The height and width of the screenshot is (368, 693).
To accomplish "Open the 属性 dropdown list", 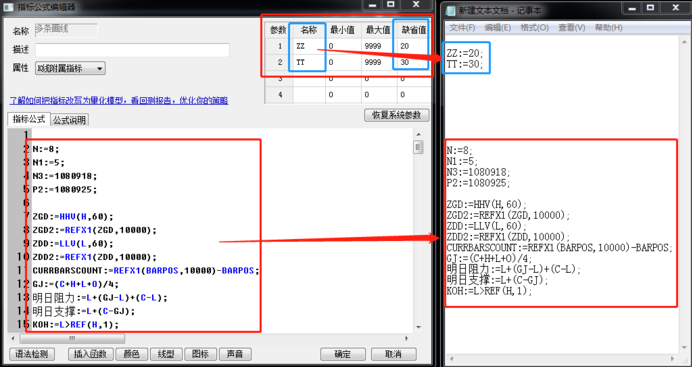I will coord(70,68).
